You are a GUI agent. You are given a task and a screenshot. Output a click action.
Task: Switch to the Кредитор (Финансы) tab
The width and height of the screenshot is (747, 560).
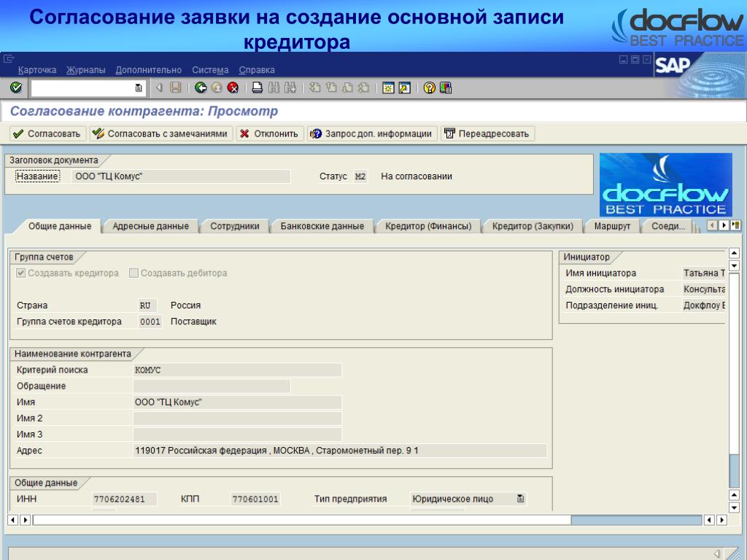pos(428,226)
